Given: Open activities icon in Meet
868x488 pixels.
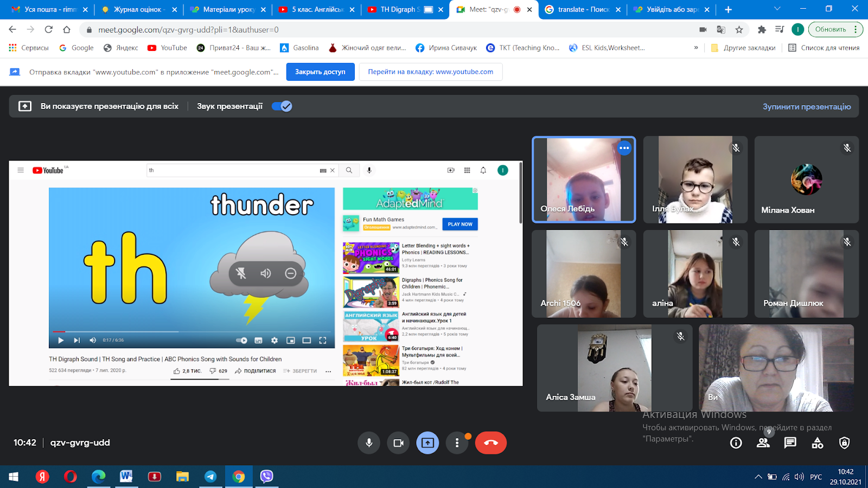Looking at the screenshot, I should (818, 443).
